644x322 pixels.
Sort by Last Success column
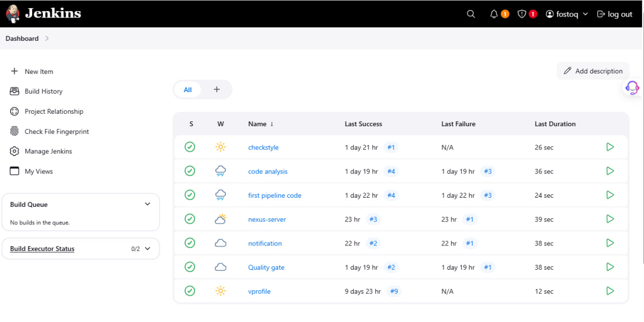pos(363,124)
